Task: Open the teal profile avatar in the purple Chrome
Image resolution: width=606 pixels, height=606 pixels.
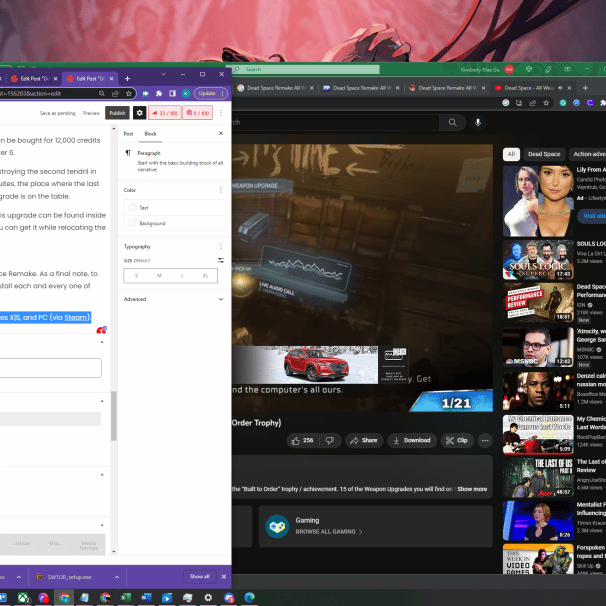Action: [186, 93]
